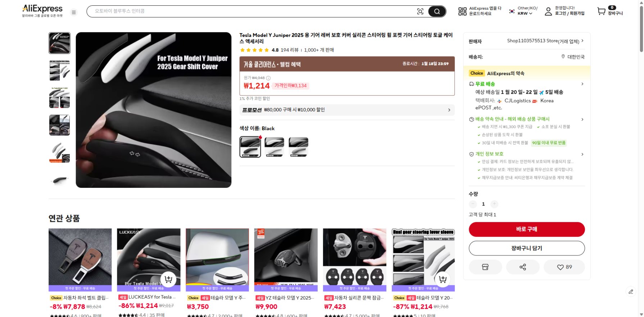Add the ₩1,214 -87% related item to cart
Image resolution: width=644 pixels, height=317 pixels.
443,279
